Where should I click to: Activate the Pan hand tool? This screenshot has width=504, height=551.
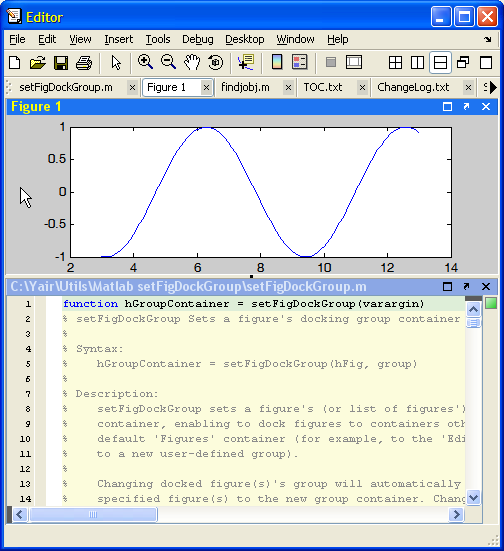(x=192, y=62)
